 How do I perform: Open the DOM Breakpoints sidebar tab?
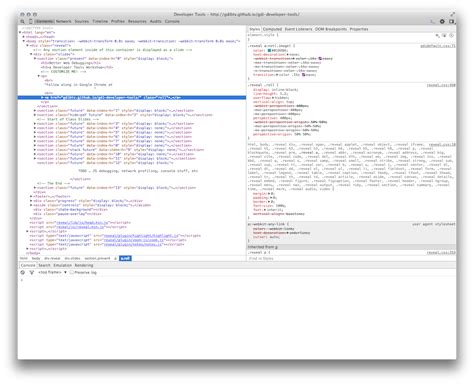331,29
